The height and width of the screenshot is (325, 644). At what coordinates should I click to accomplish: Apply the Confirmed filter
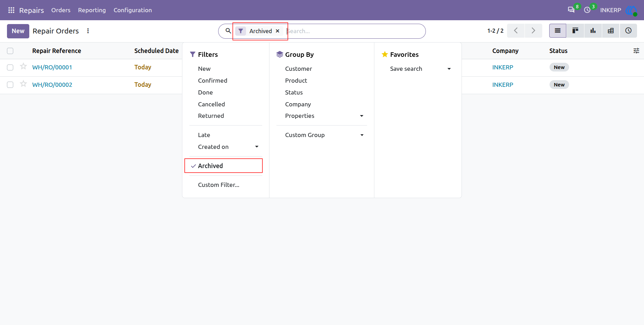(x=213, y=81)
